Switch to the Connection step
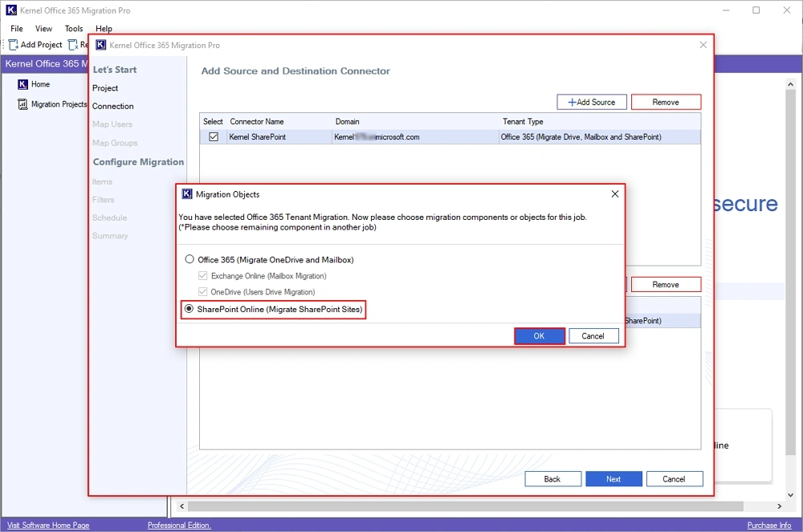Image resolution: width=803 pixels, height=532 pixels. [x=112, y=105]
